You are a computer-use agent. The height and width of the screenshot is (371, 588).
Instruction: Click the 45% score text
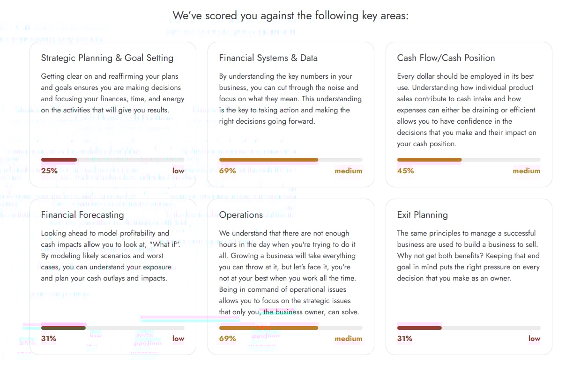pyautogui.click(x=405, y=171)
